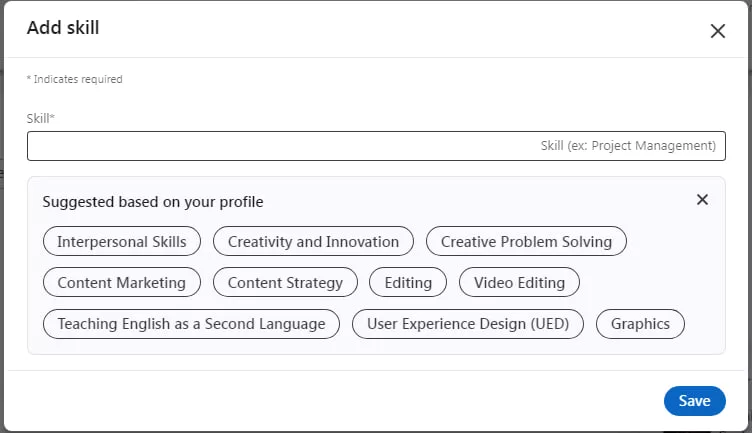Viewport: 752px width, 433px height.
Task: Click the Skill text input field
Action: pyautogui.click(x=280, y=146)
